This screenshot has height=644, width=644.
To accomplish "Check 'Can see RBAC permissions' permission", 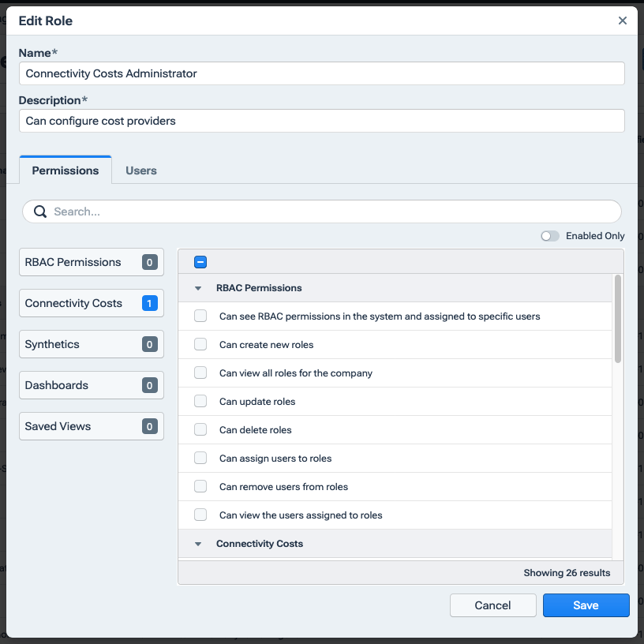I will tap(200, 316).
